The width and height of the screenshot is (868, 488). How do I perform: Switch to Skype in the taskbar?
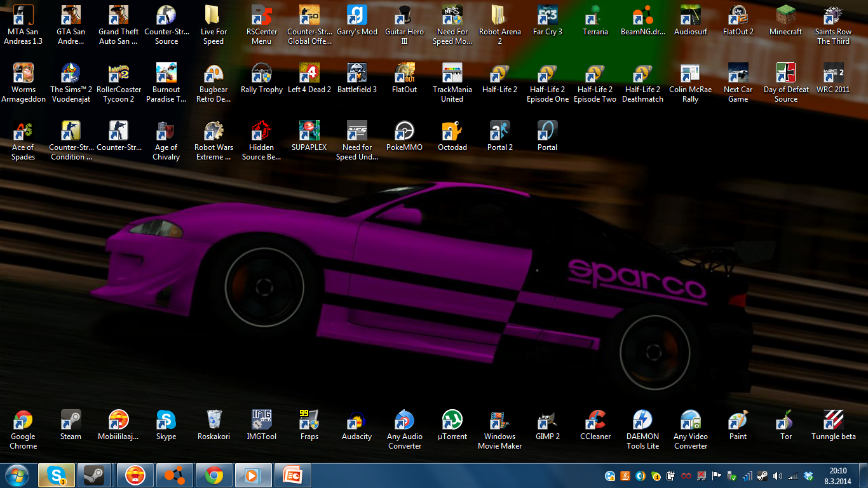(56, 475)
